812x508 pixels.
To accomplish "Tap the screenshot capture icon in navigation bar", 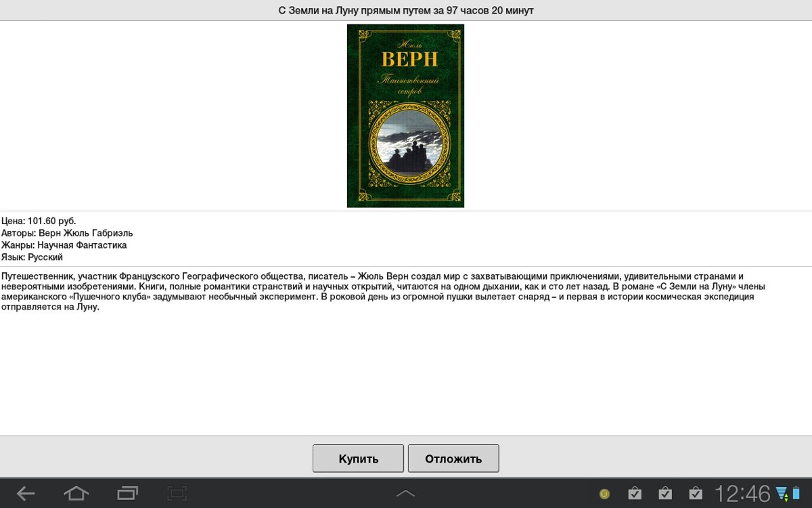I will tap(177, 493).
